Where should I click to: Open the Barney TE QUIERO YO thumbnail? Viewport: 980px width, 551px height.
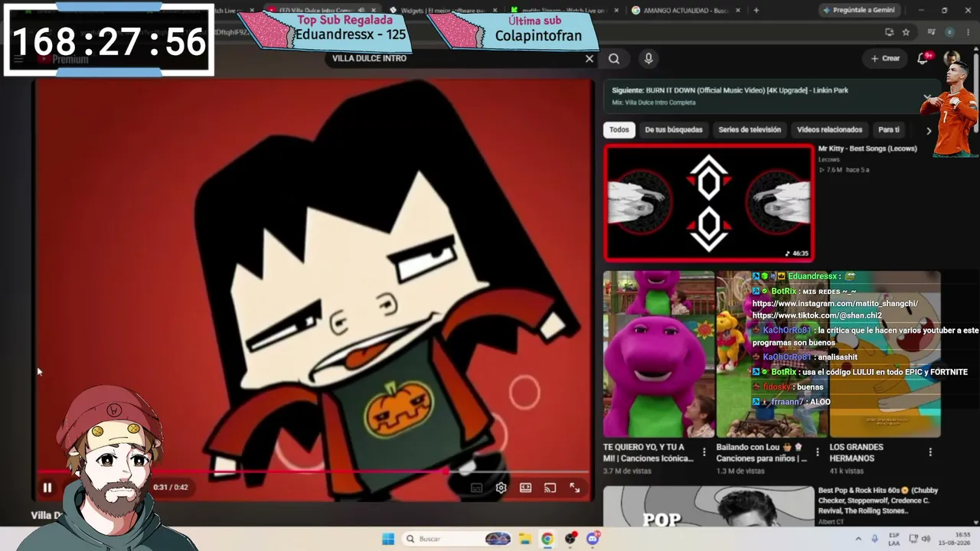(x=658, y=354)
